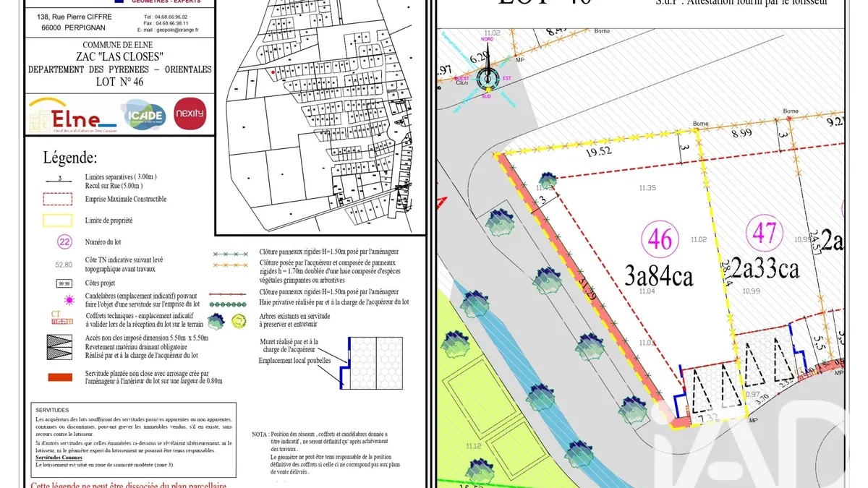Click the yellow property limit legend rectangle

tap(59, 221)
